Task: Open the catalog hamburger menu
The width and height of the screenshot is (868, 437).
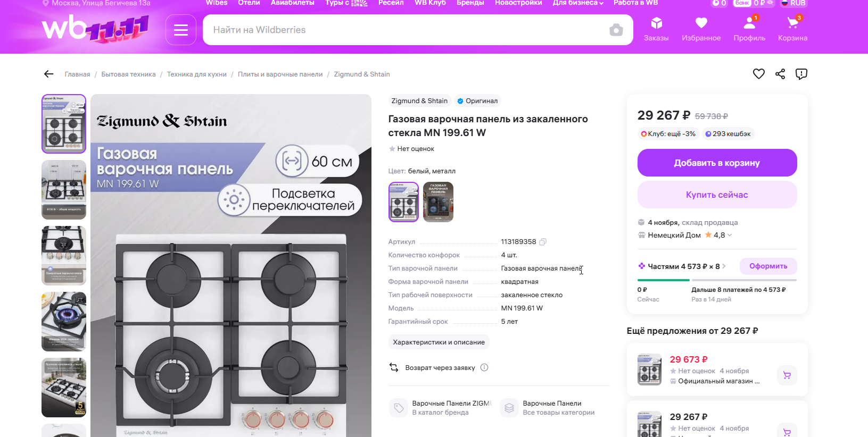Action: 181,30
